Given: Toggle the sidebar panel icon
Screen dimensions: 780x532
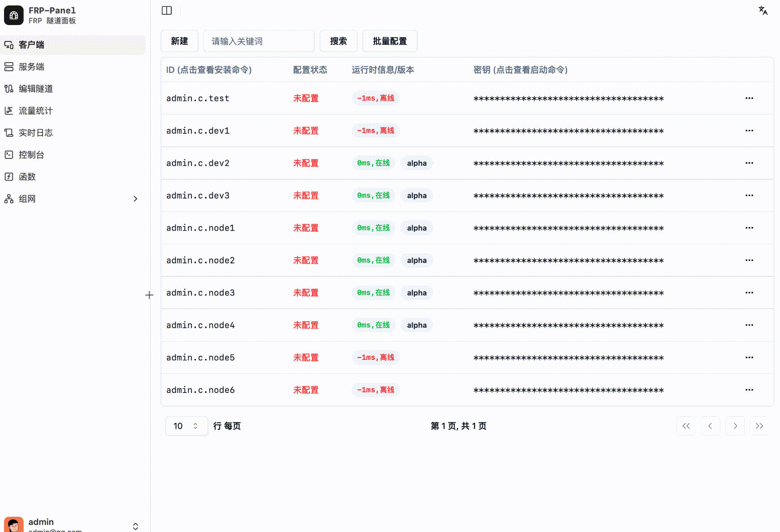Looking at the screenshot, I should point(167,10).
